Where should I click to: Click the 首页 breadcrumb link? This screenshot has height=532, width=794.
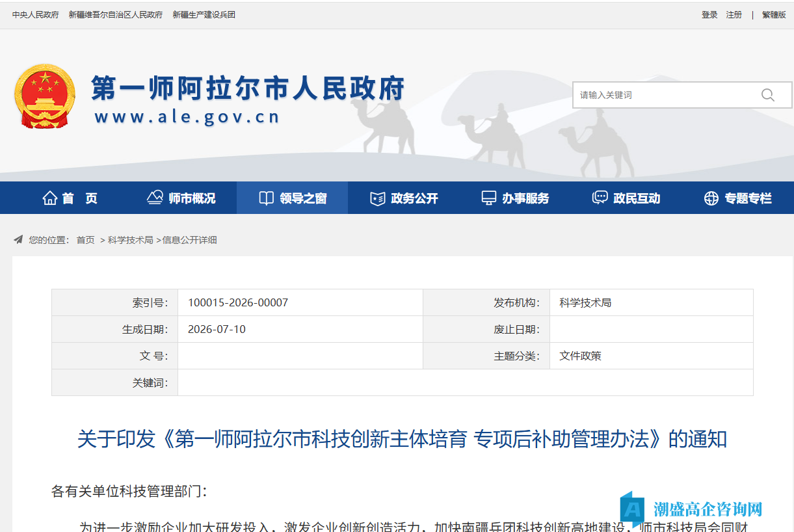coord(86,240)
